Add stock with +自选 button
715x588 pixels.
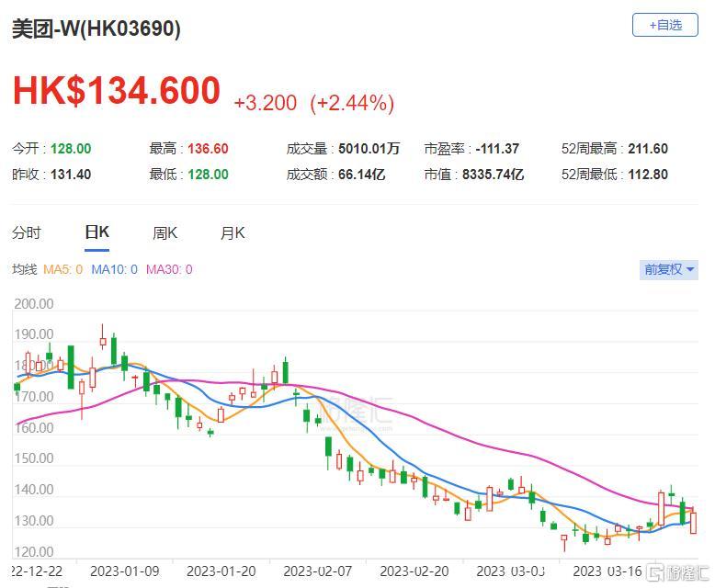click(x=664, y=25)
